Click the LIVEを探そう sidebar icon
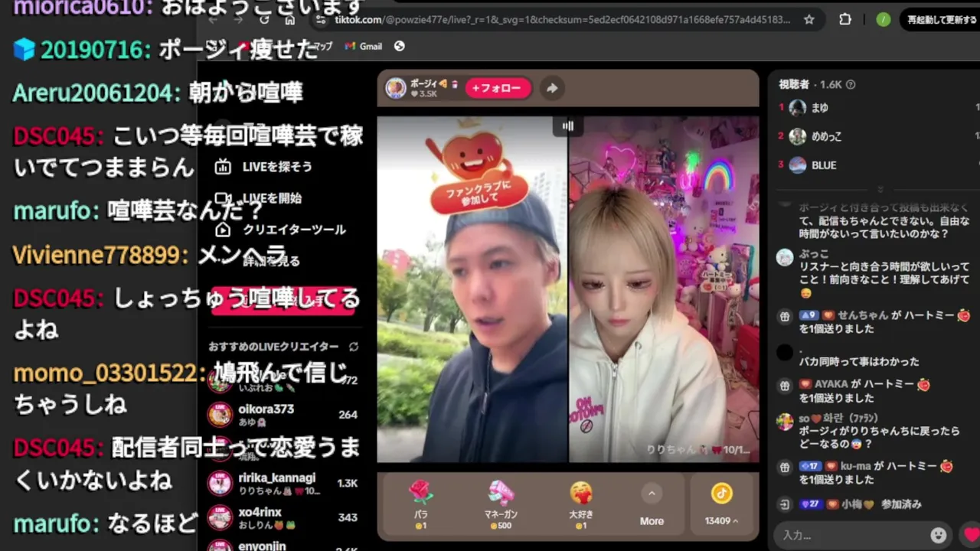 tap(223, 167)
